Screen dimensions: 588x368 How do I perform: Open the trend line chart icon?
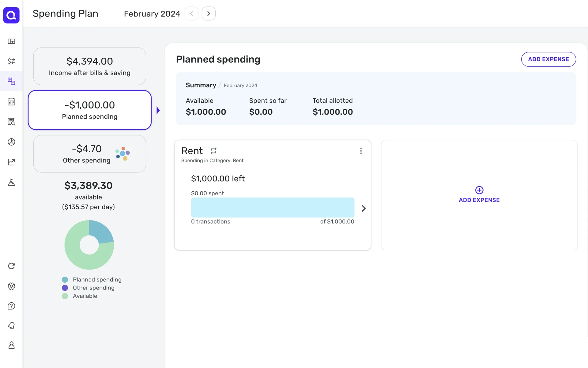(x=11, y=162)
